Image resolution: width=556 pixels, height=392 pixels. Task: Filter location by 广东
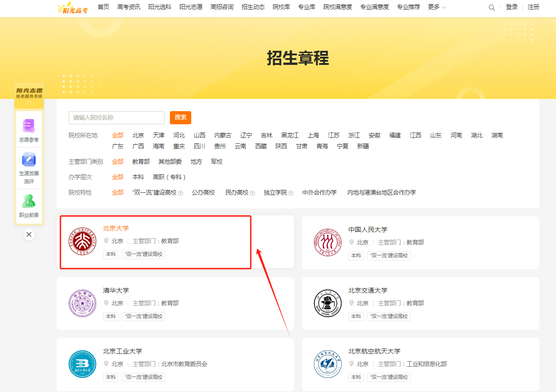coord(118,146)
